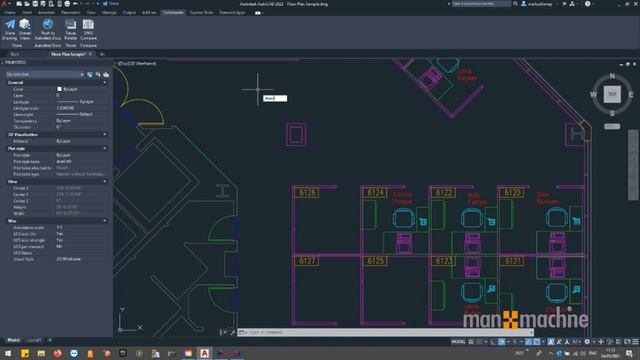Image resolution: width=640 pixels, height=360 pixels.
Task: Click the Undo arrow in title bar
Action: click(75, 4)
